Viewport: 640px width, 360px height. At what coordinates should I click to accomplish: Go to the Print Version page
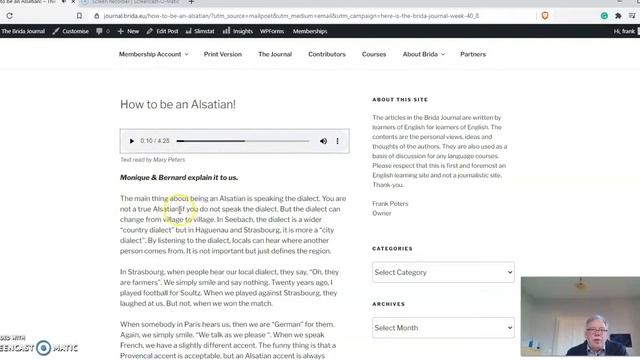click(223, 54)
